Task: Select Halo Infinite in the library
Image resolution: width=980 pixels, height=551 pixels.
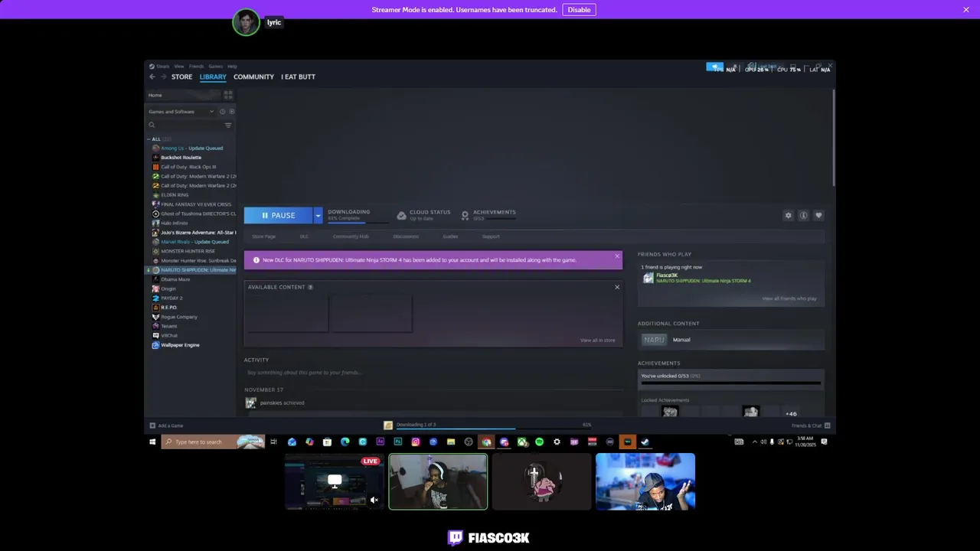Action: pyautogui.click(x=174, y=223)
